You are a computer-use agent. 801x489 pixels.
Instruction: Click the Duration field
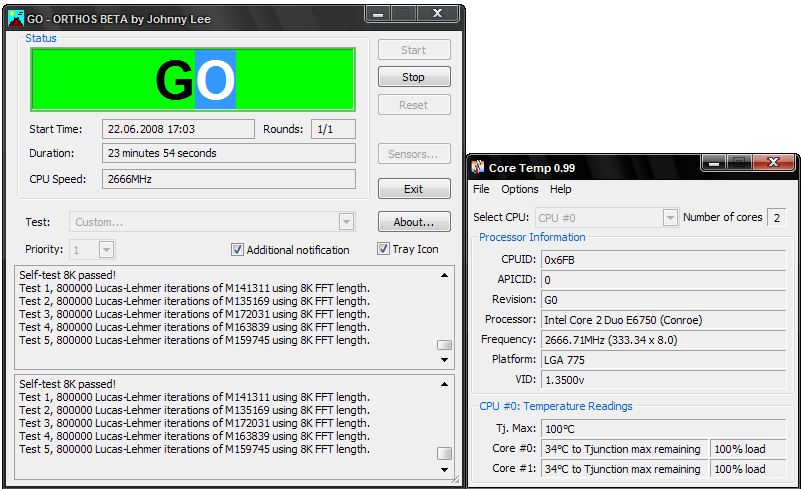point(229,153)
